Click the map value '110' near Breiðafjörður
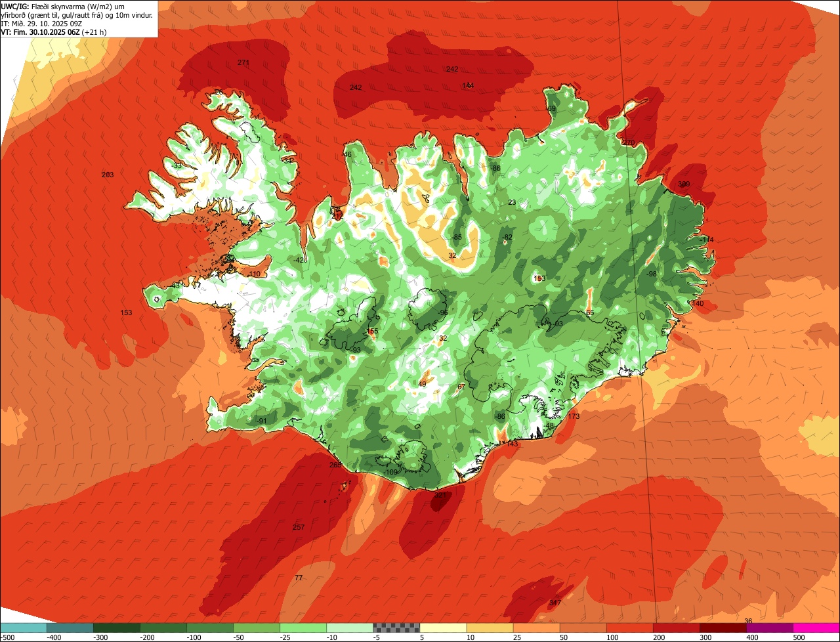Image resolution: width=840 pixels, height=642 pixels. pyautogui.click(x=255, y=274)
